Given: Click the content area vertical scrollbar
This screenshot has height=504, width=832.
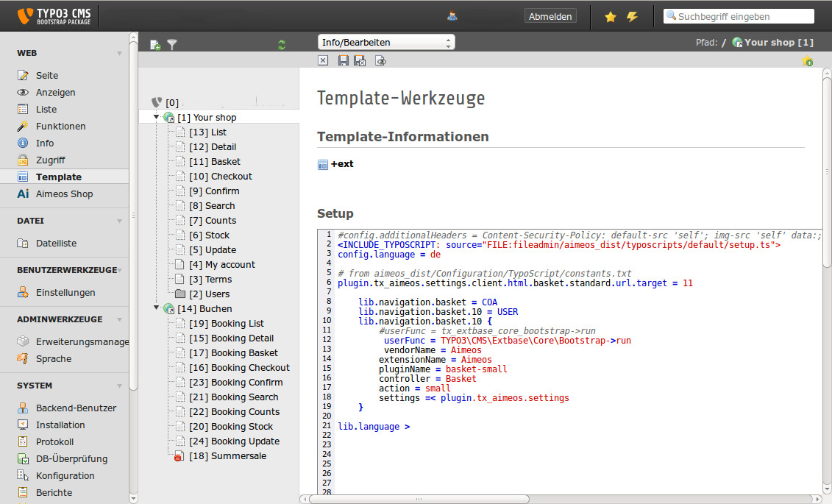Looking at the screenshot, I should click(827, 172).
